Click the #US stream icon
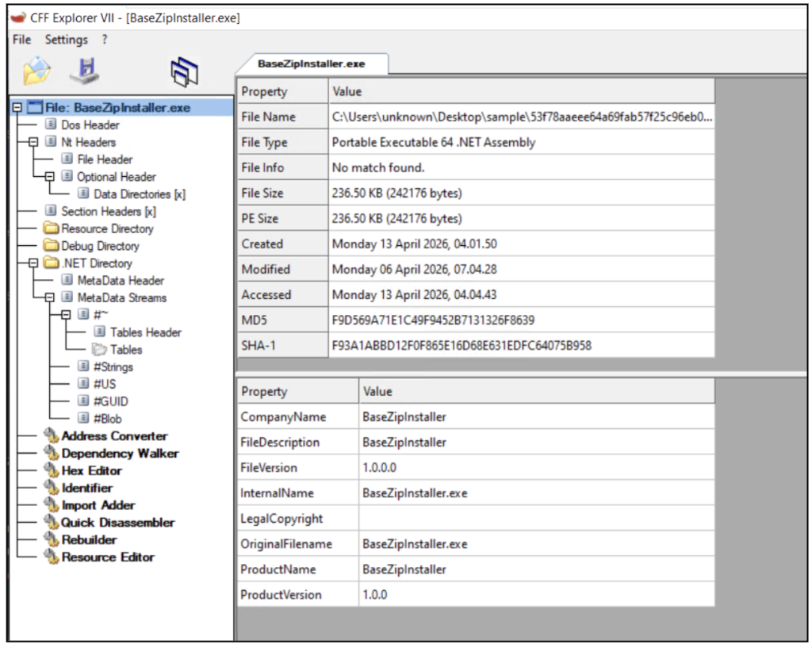 82,384
